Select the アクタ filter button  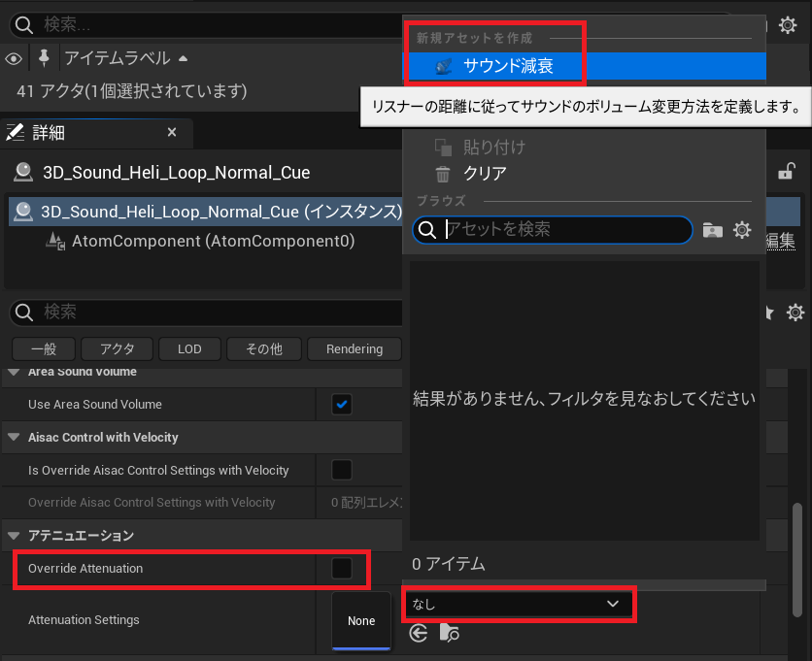117,348
